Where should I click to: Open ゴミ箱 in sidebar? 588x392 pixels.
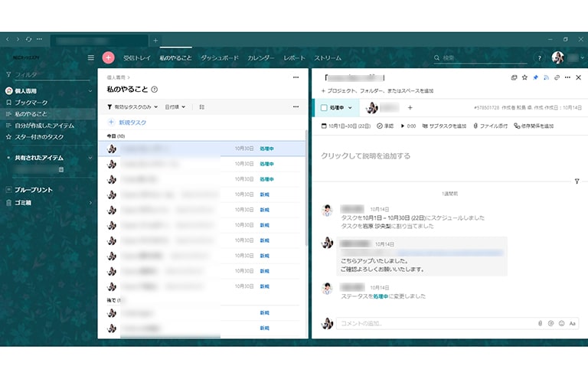[22, 203]
